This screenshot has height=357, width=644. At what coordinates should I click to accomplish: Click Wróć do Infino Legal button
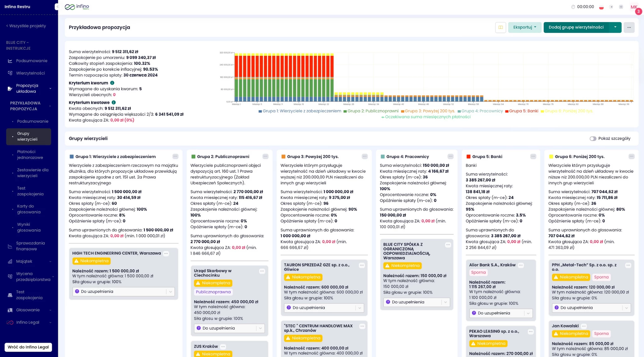click(x=28, y=347)
